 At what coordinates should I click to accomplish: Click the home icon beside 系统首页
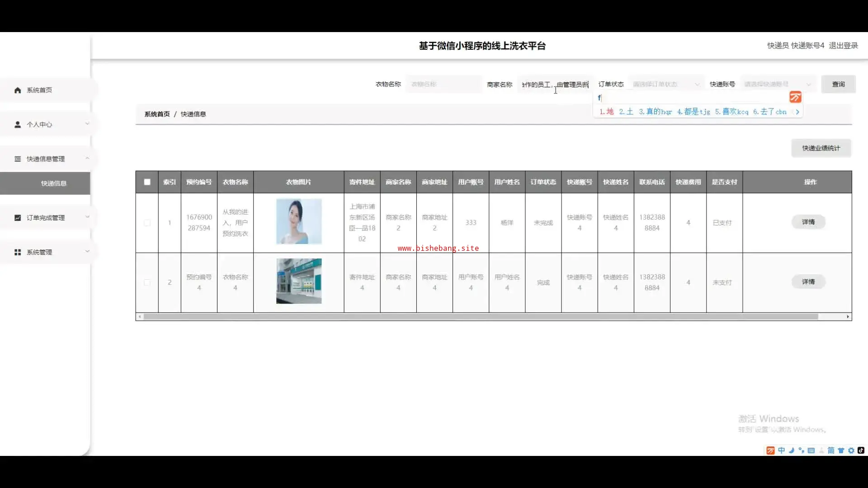point(18,90)
